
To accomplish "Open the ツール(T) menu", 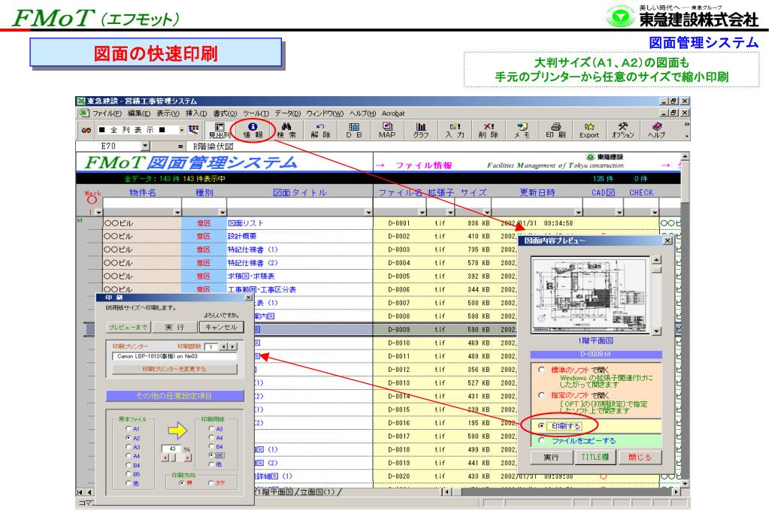I will tap(256, 113).
